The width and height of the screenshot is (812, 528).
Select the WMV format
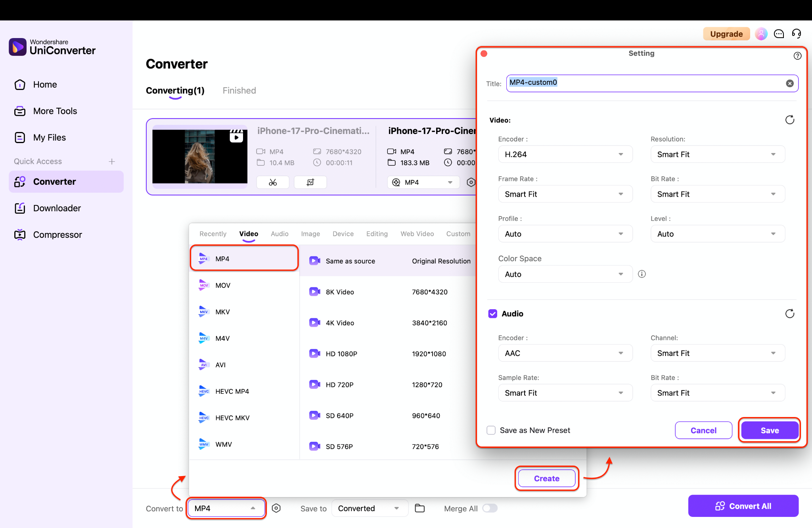244,444
